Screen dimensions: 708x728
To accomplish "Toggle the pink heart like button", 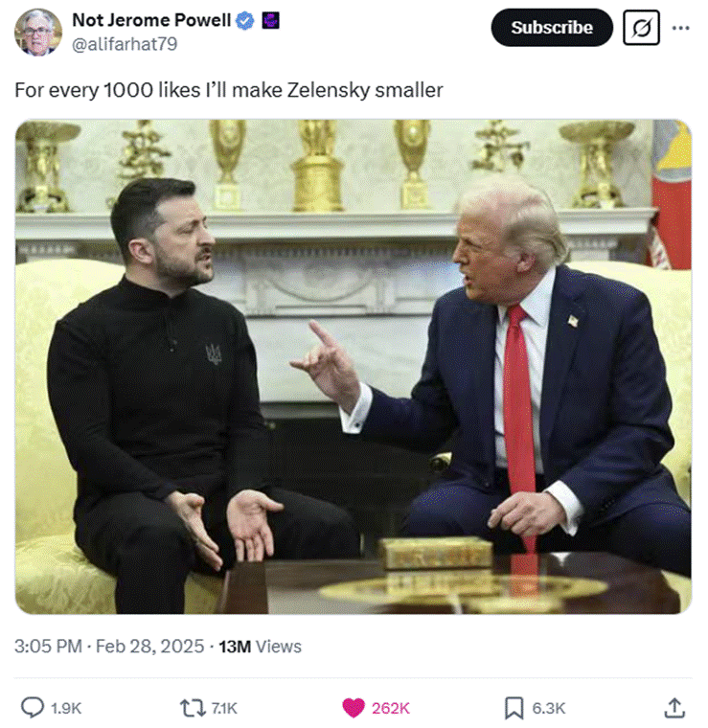I will tap(354, 708).
